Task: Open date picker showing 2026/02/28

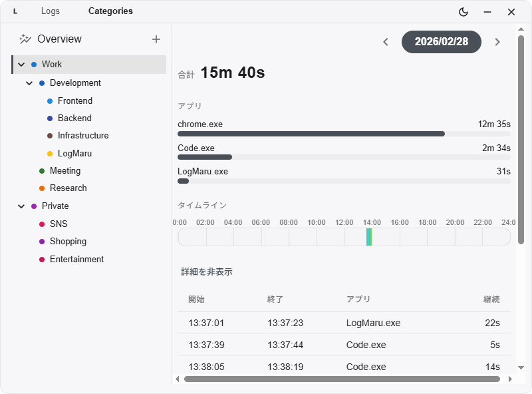Action: pos(441,41)
